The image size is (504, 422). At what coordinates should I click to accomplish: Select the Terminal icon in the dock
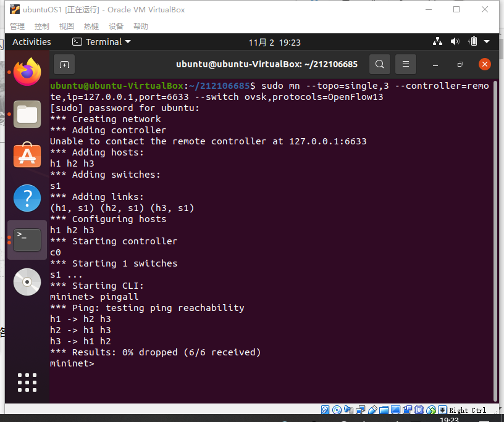point(27,240)
